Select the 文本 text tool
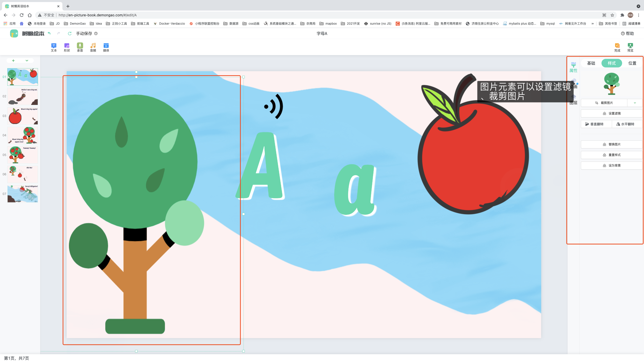The height and width of the screenshot is (362, 644). [x=54, y=47]
